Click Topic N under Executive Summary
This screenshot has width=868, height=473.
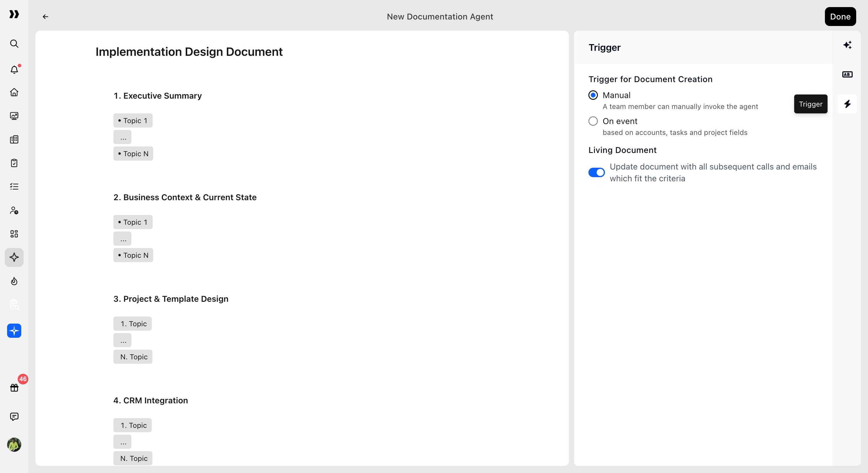133,154
